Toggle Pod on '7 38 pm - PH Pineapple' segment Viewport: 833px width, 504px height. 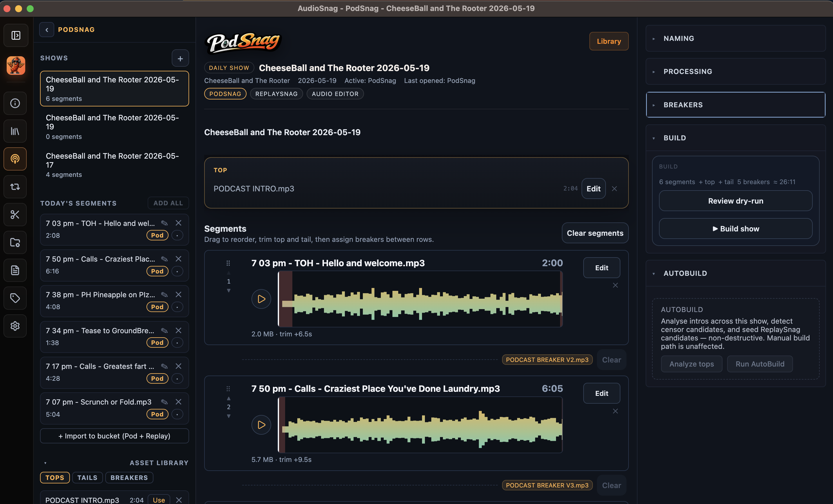tap(157, 307)
